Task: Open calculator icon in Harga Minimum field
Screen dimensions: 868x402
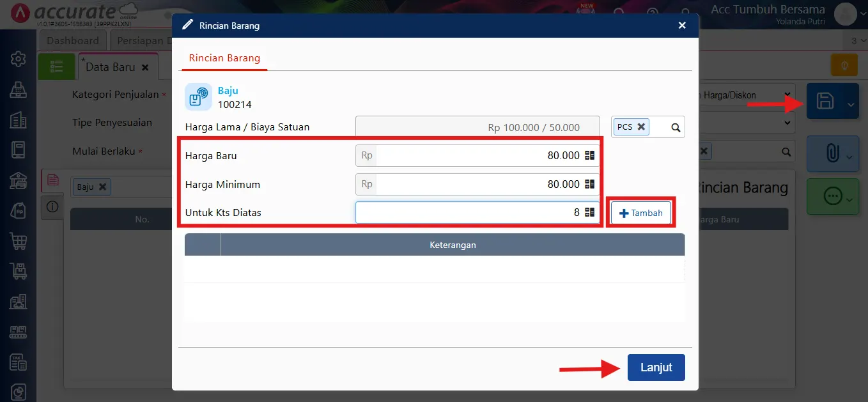Action: 589,184
